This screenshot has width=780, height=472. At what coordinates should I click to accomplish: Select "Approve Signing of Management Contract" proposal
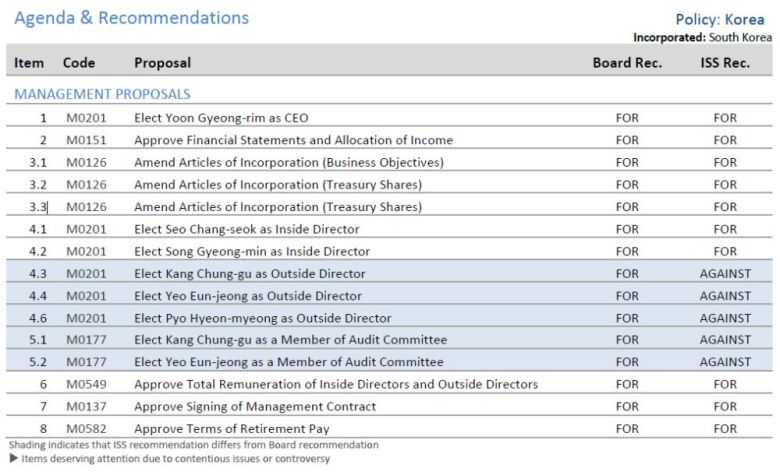255,406
